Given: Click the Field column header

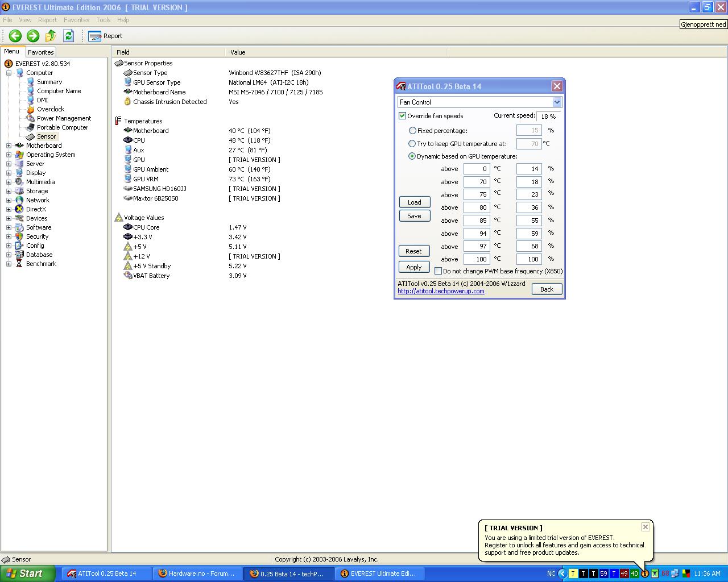Looking at the screenshot, I should tap(168, 52).
